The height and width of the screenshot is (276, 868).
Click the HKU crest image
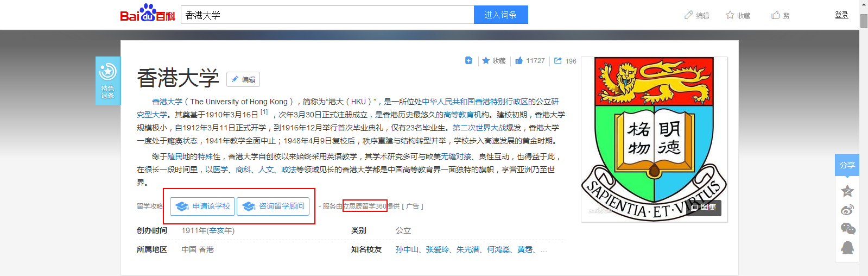tap(654, 139)
